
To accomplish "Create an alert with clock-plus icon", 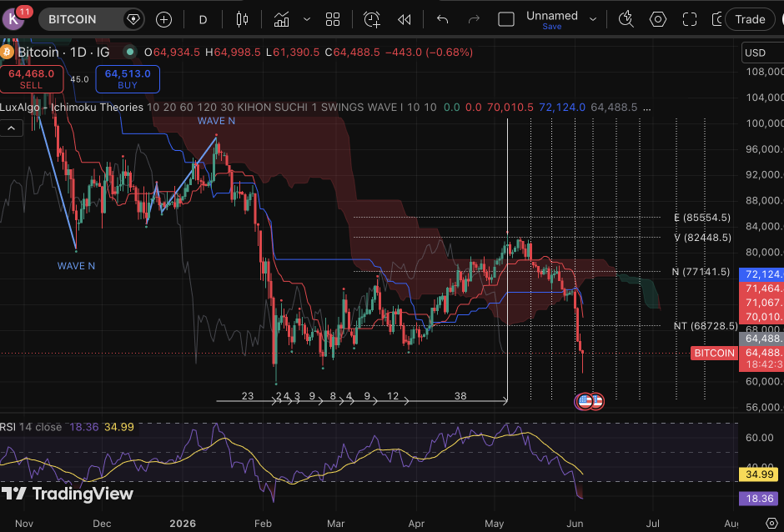I will click(371, 19).
